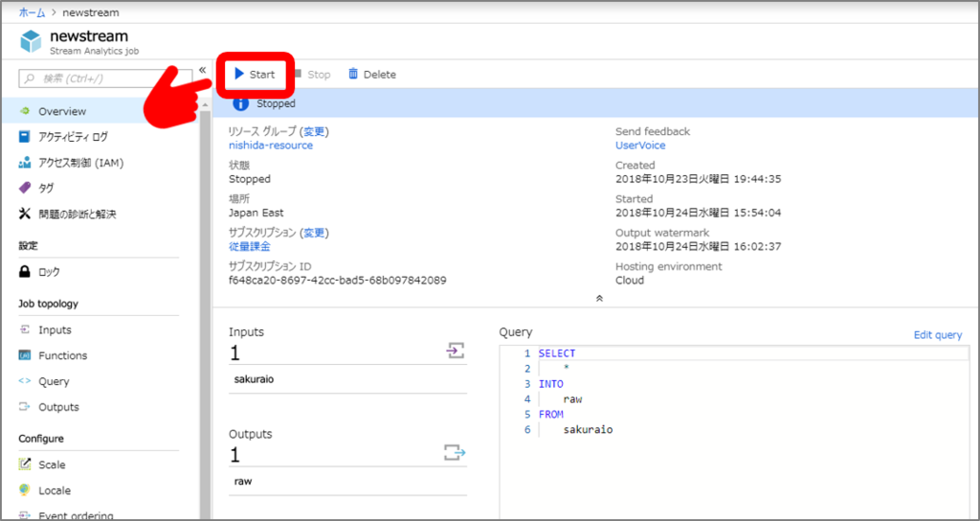The width and height of the screenshot is (980, 521).
Task: Open the nishida-resource resource group link
Action: [271, 146]
